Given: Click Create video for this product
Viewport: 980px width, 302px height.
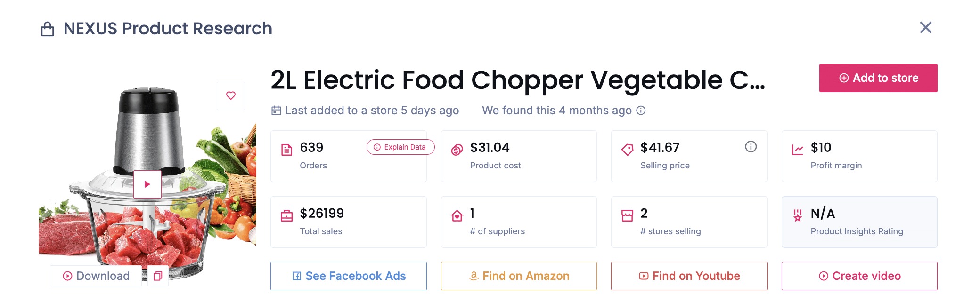Looking at the screenshot, I should click(859, 276).
